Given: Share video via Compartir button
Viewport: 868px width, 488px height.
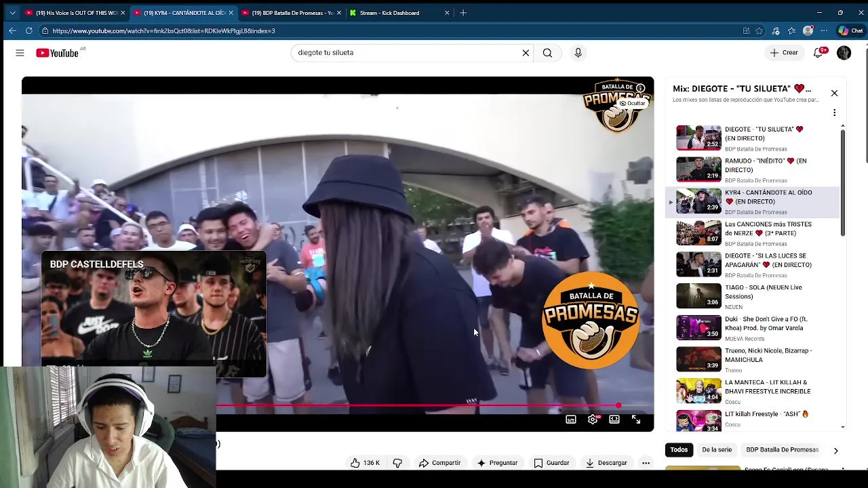Looking at the screenshot, I should pos(439,463).
